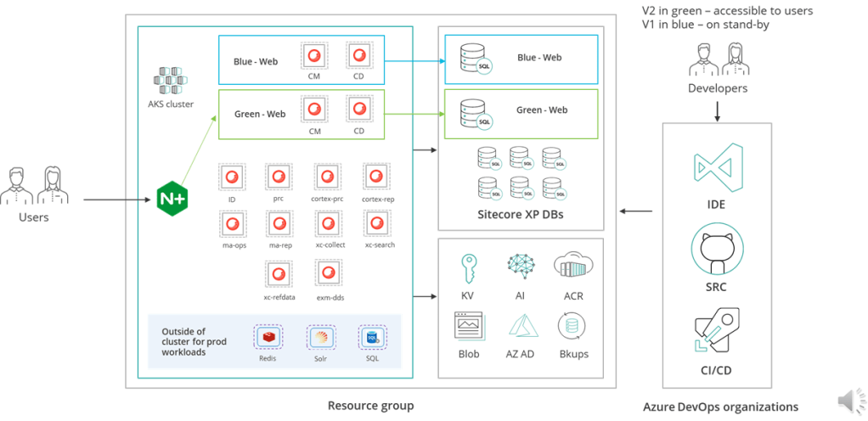Select the AKS cluster icon

click(170, 82)
